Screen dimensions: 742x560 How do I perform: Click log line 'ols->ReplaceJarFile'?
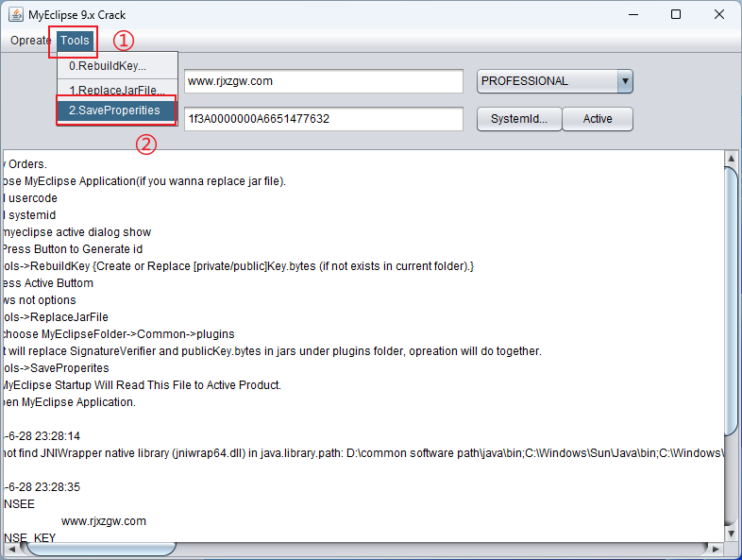point(56,317)
